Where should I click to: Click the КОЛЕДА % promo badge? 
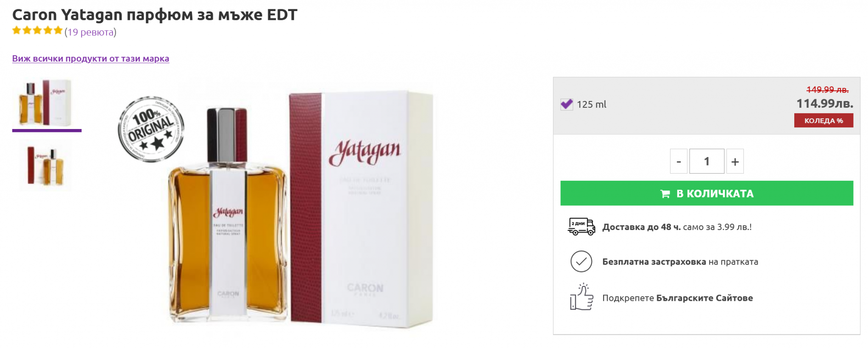(823, 121)
